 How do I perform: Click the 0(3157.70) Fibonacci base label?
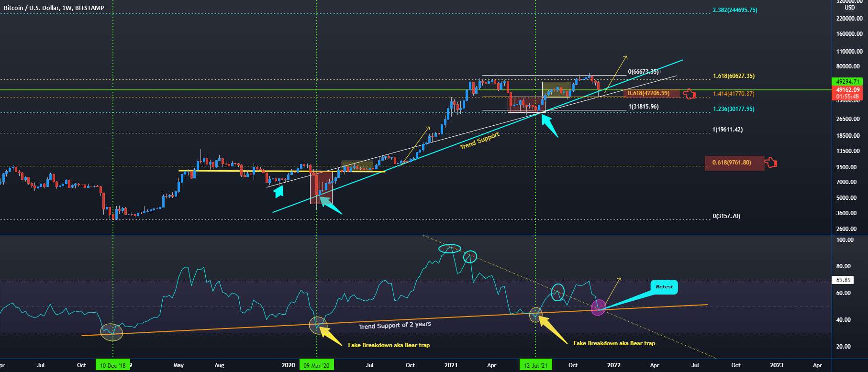point(726,216)
